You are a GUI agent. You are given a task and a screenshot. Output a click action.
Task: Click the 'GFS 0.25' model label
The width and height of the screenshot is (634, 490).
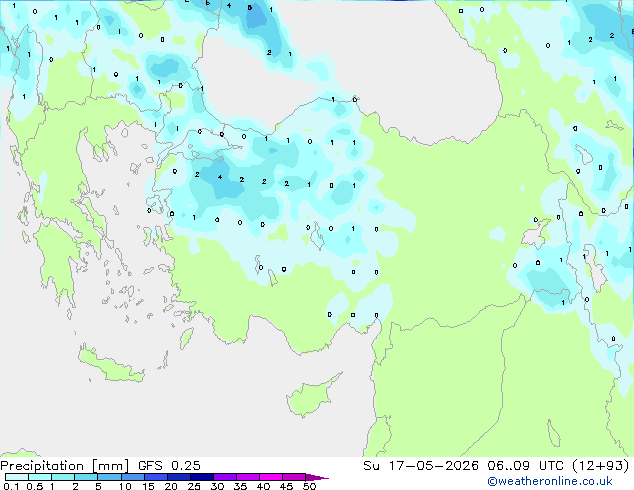tap(169, 466)
